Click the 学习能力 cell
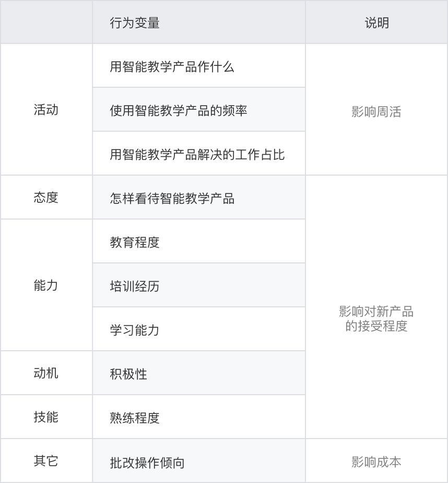 pyautogui.click(x=135, y=330)
